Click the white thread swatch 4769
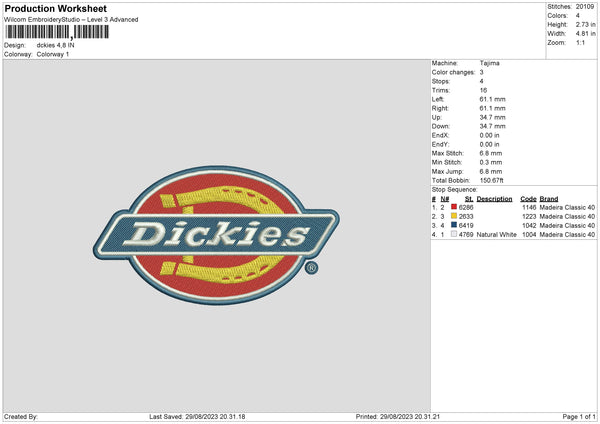Image resolution: width=600 pixels, height=424 pixels. coord(454,234)
